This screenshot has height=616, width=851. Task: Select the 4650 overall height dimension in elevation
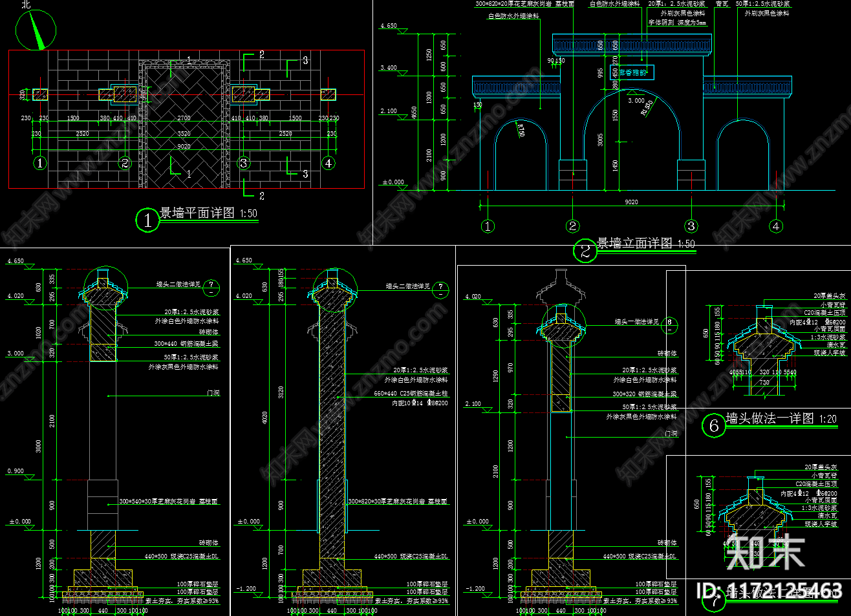[414, 112]
